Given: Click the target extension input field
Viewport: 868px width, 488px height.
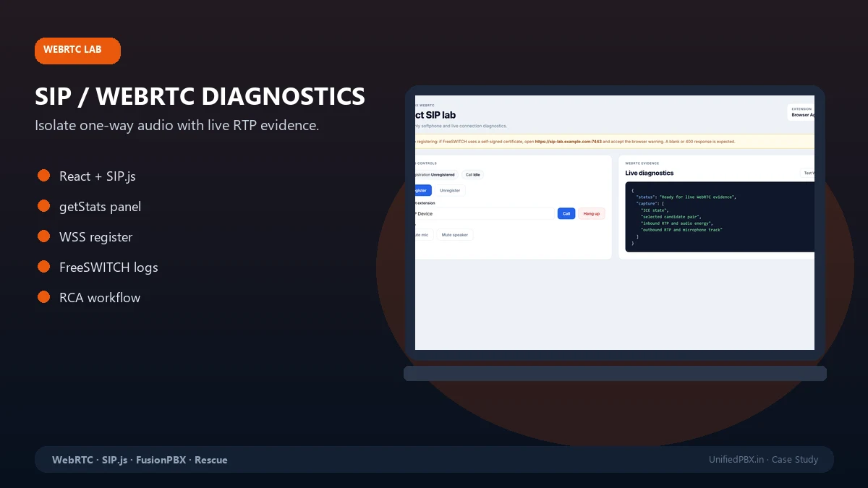Looking at the screenshot, I should (x=485, y=213).
